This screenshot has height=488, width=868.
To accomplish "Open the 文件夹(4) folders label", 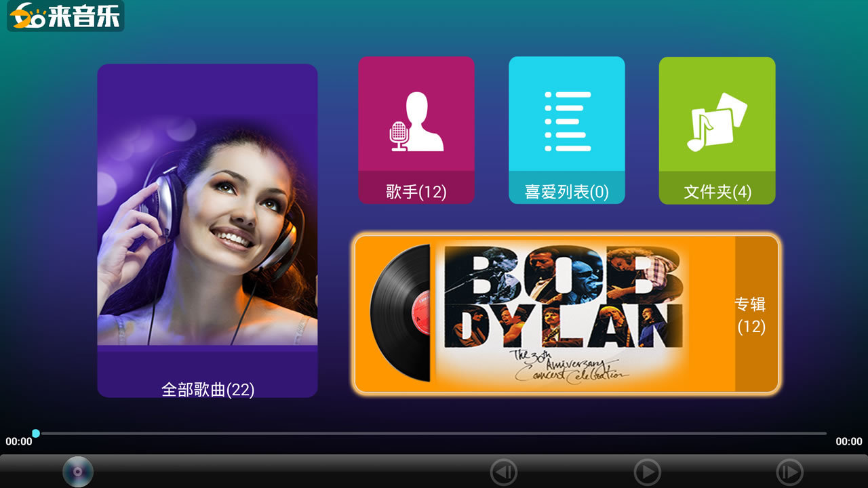I will (717, 192).
